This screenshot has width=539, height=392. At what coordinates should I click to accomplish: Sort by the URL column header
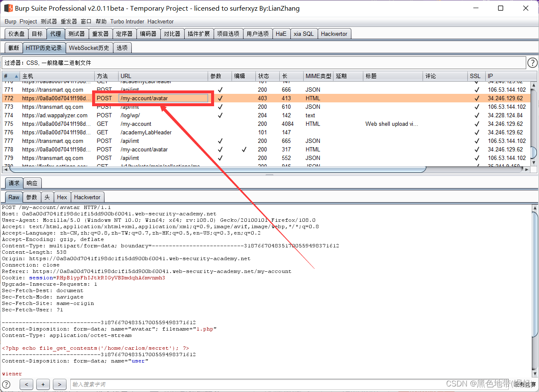pos(163,76)
